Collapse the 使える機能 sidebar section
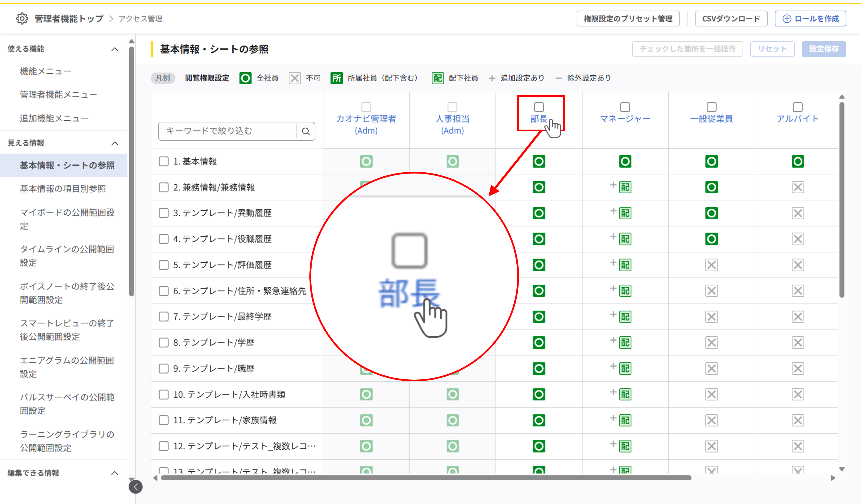Viewport: 861px width, 504px height. tap(115, 49)
